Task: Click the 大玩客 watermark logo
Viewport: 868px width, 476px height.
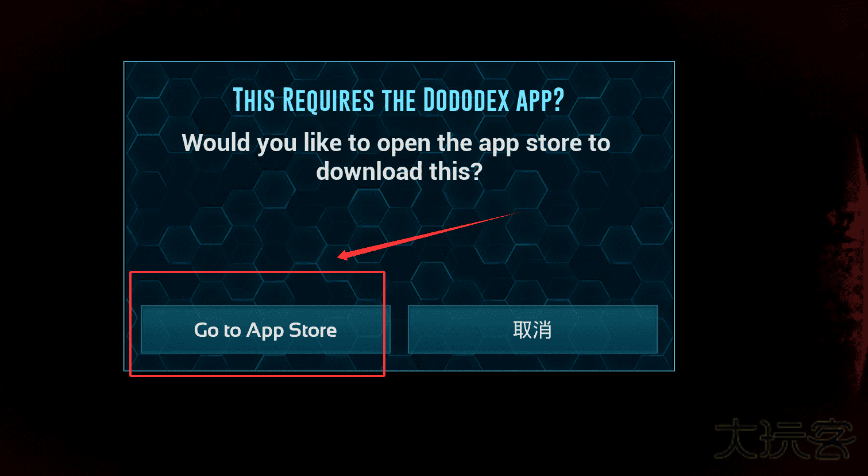Action: pos(784,440)
